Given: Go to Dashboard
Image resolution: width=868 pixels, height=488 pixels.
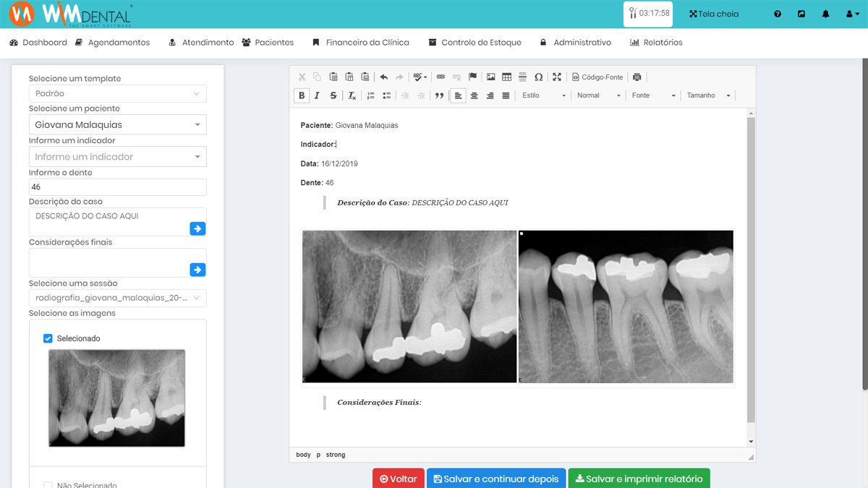Looking at the screenshot, I should (38, 43).
